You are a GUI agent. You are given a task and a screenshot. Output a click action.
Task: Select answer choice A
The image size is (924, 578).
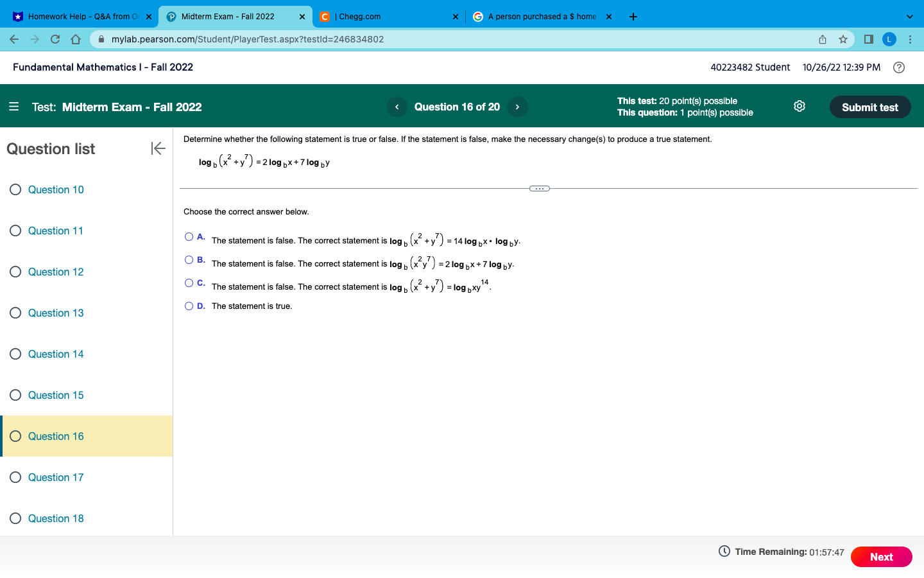tap(189, 236)
